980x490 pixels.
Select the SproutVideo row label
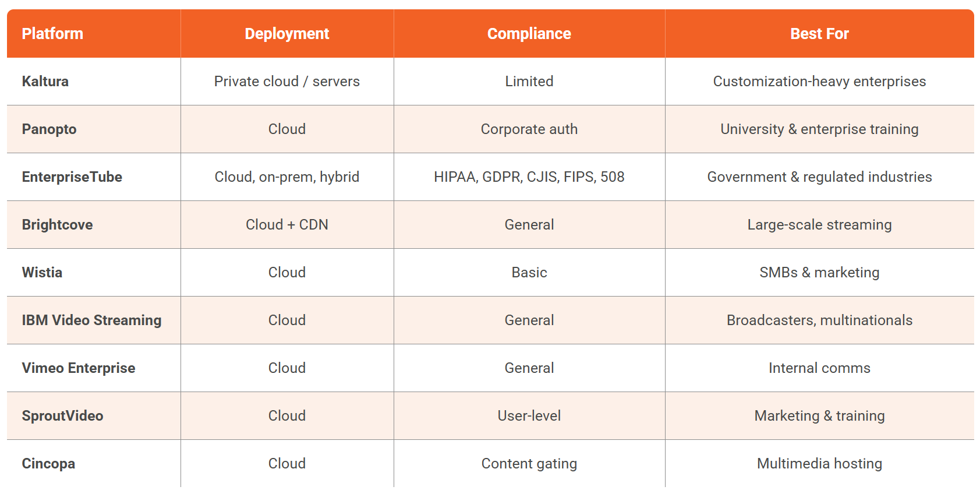coord(63,416)
